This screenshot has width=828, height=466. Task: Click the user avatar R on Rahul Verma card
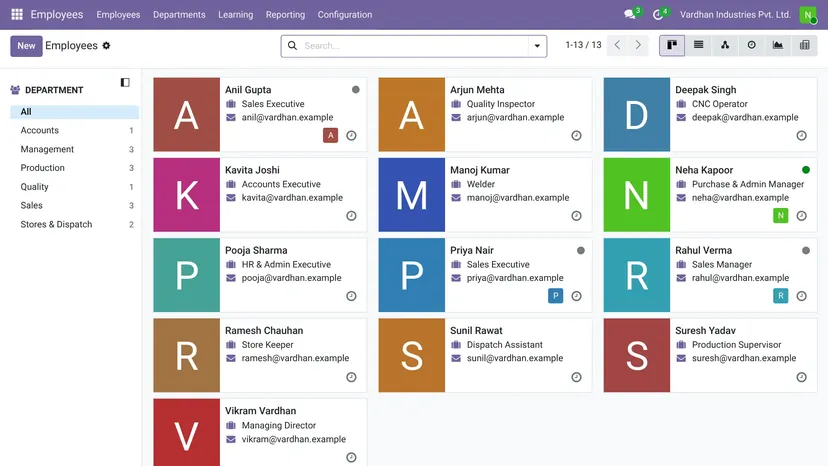tap(780, 296)
